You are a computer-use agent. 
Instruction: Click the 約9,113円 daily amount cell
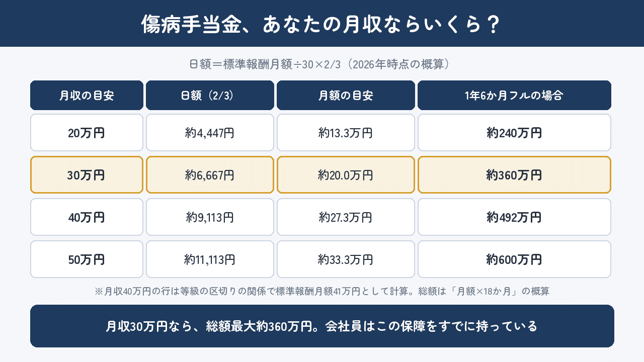pos(210,217)
